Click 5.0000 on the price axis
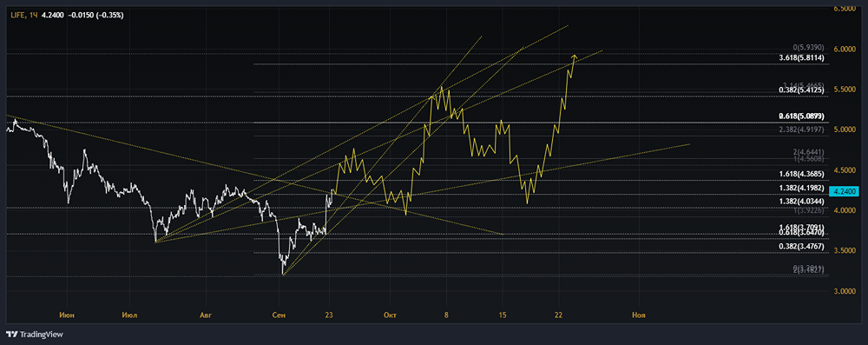This screenshot has width=868, height=345. [x=845, y=129]
